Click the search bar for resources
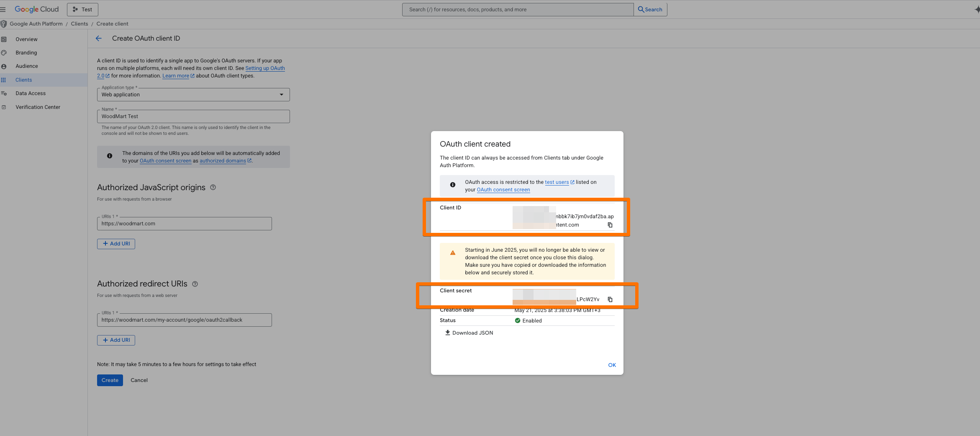Screen dimensions: 980x436 (x=518, y=9)
